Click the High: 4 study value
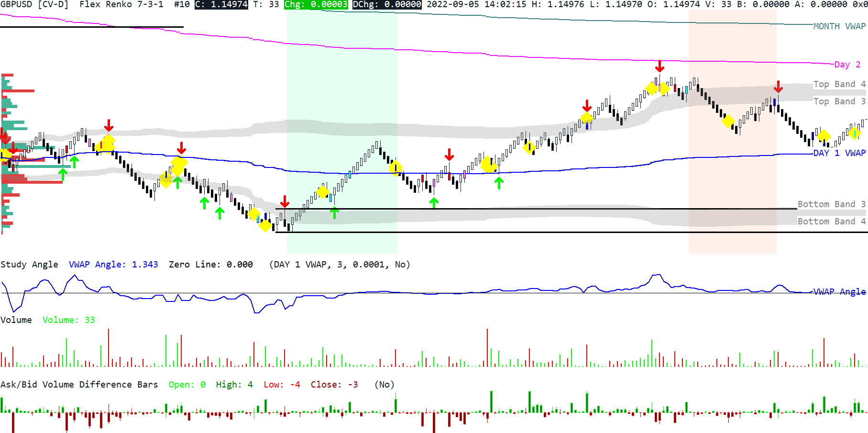The height and width of the screenshot is (433, 868). 234,385
